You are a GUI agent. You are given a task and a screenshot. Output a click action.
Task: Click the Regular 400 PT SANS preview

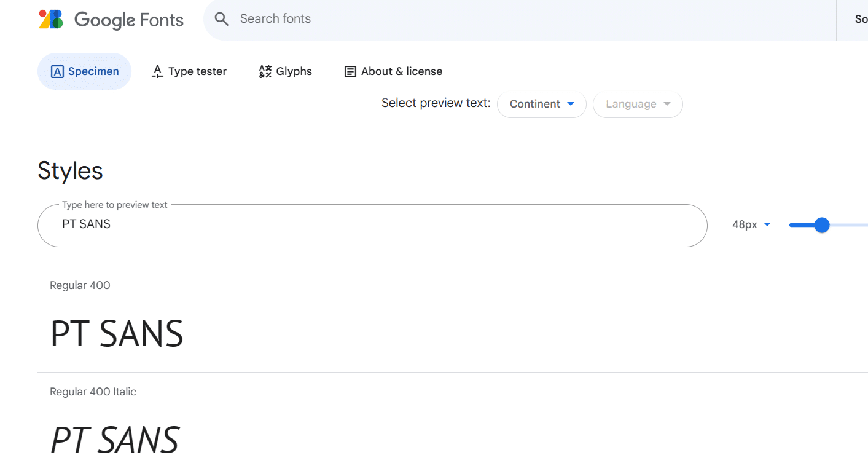pyautogui.click(x=116, y=333)
